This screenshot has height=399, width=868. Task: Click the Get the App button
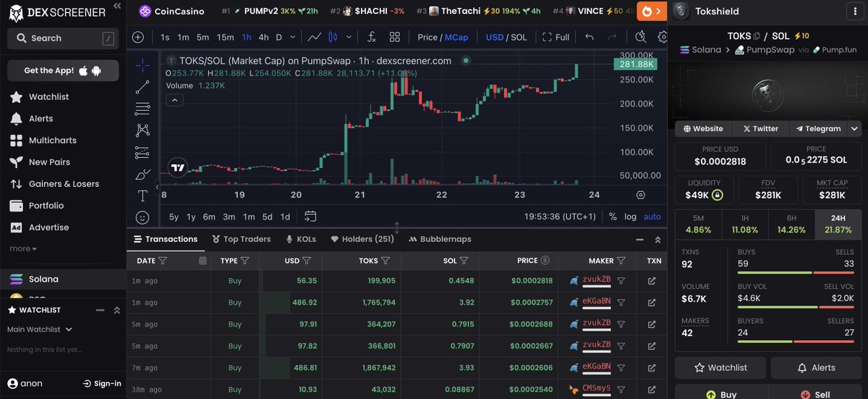[x=63, y=70]
